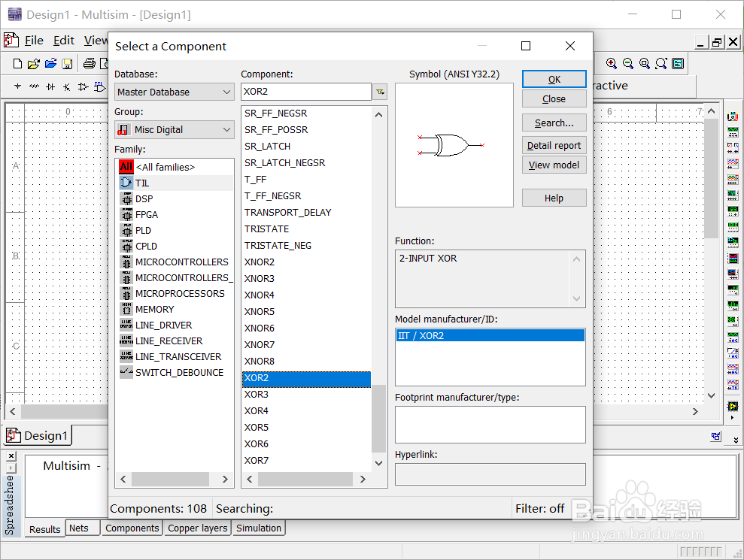Select the two-channel Oscilloscope instrument icon
The width and height of the screenshot is (744, 560).
tap(733, 164)
